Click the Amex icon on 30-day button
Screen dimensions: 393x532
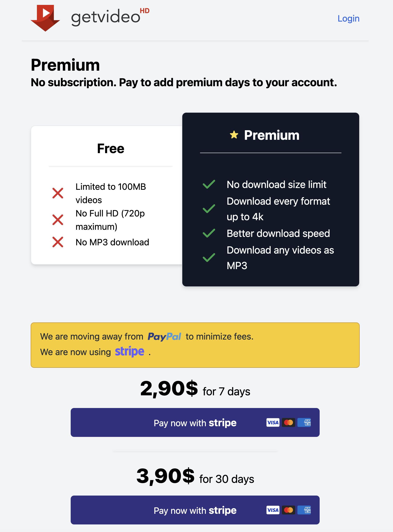pyautogui.click(x=304, y=510)
